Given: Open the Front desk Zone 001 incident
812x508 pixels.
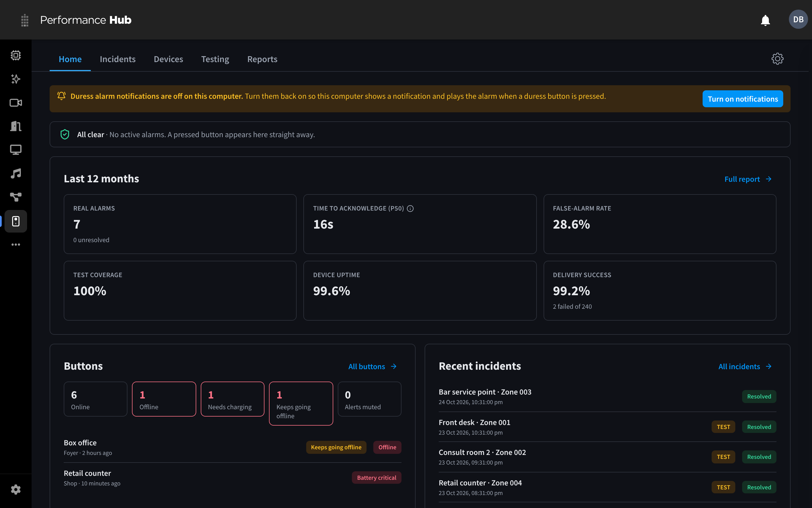Looking at the screenshot, I should point(607,427).
